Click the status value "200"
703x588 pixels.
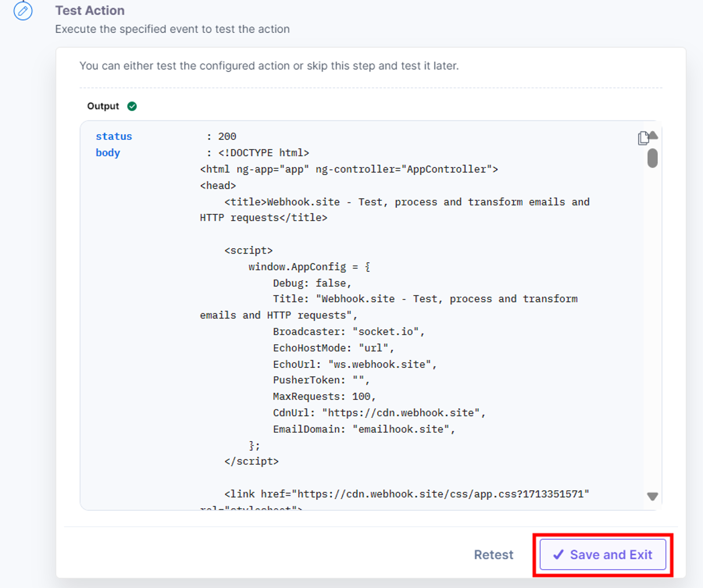[x=227, y=136]
